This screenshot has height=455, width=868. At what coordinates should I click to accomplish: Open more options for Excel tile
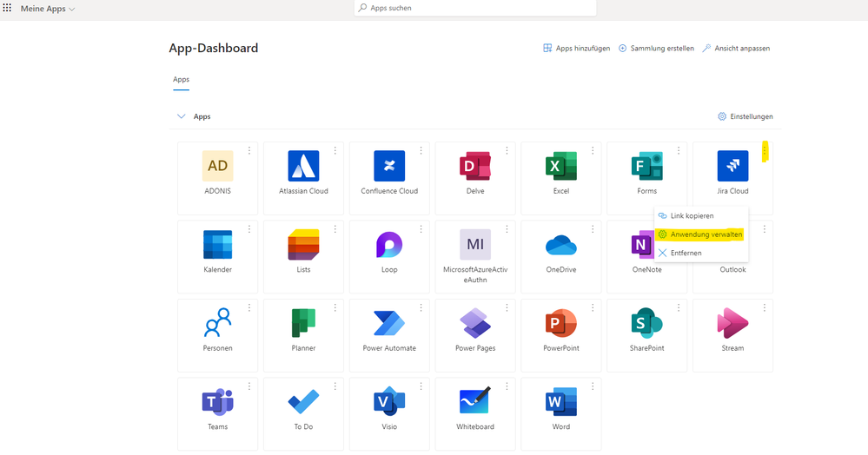coord(593,150)
